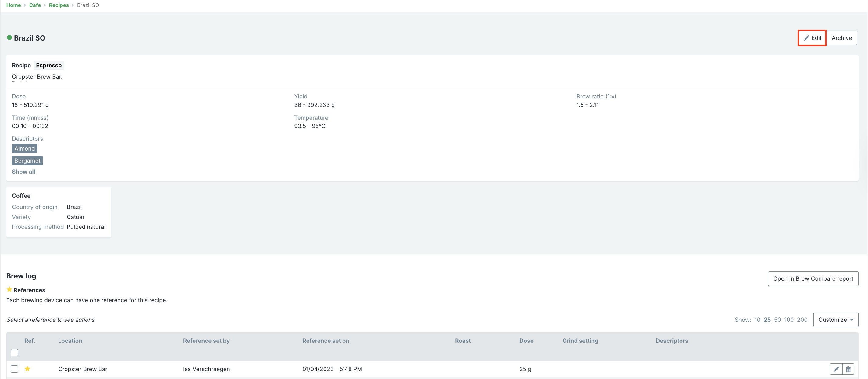Sort by Location column header

tap(70, 341)
